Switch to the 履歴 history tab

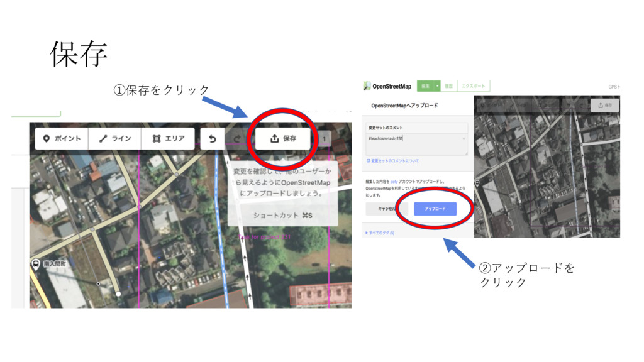click(x=448, y=86)
